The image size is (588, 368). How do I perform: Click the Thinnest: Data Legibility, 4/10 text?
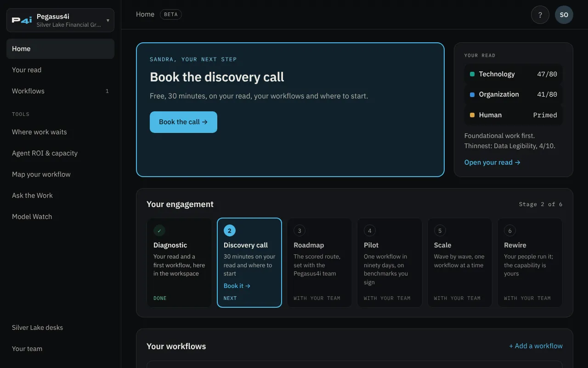tap(509, 146)
